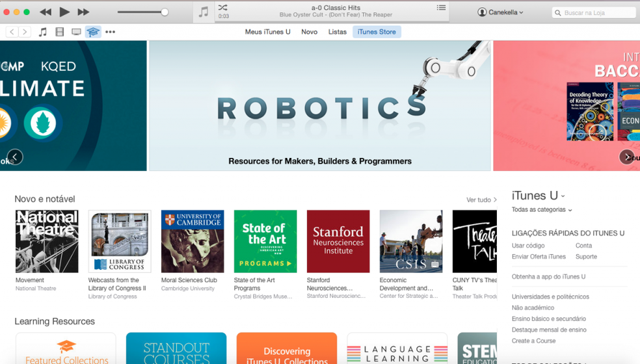Screen dimensions: 640x364
Task: Open the CSIS course artwork
Action: [411, 242]
